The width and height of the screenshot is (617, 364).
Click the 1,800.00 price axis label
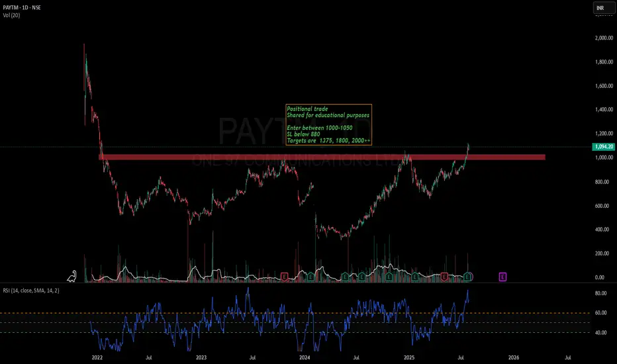click(x=604, y=62)
